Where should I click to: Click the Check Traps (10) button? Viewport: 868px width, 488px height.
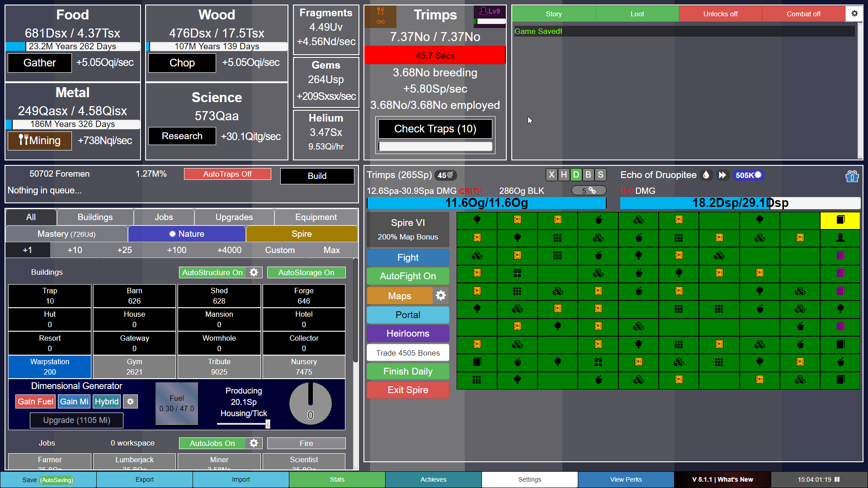[x=434, y=129]
